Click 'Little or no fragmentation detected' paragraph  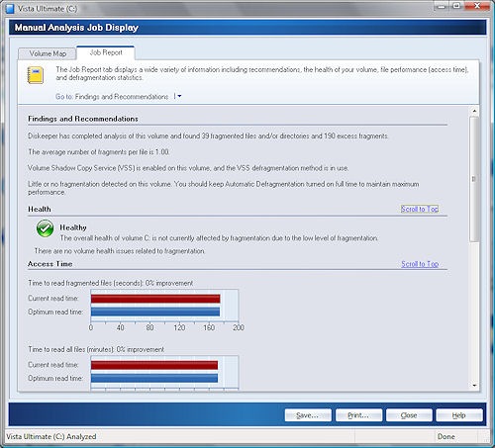point(224,188)
